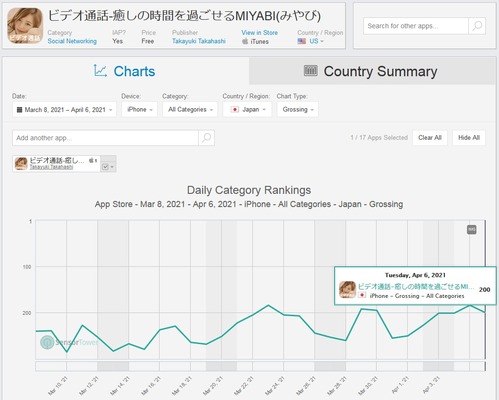This screenshot has height=400, width=499.
Task: Click the app thumbnail in the selected chip
Action: coord(21,164)
